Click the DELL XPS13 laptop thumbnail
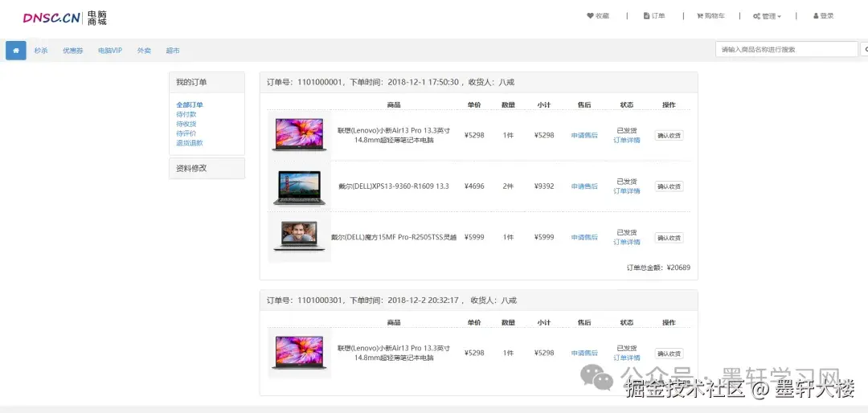Viewport: 868px width, 413px height. pos(299,186)
